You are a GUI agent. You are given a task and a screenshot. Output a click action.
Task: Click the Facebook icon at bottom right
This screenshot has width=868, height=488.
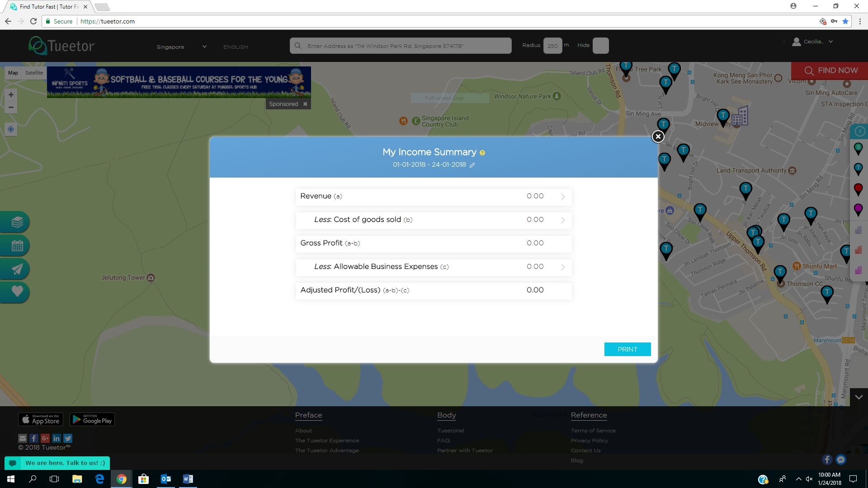pyautogui.click(x=827, y=460)
